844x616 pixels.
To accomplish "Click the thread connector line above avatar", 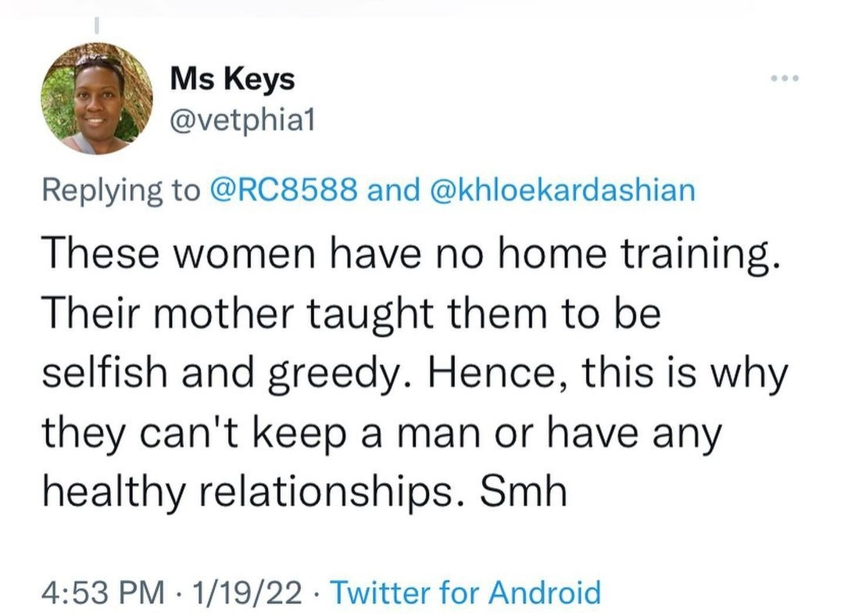I will point(96,25).
